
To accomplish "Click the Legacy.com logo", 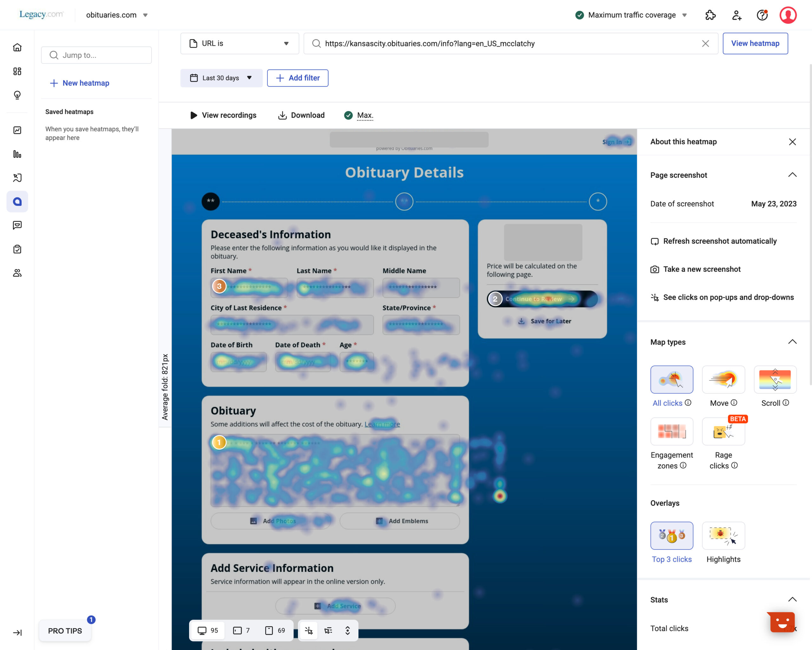I will (41, 14).
